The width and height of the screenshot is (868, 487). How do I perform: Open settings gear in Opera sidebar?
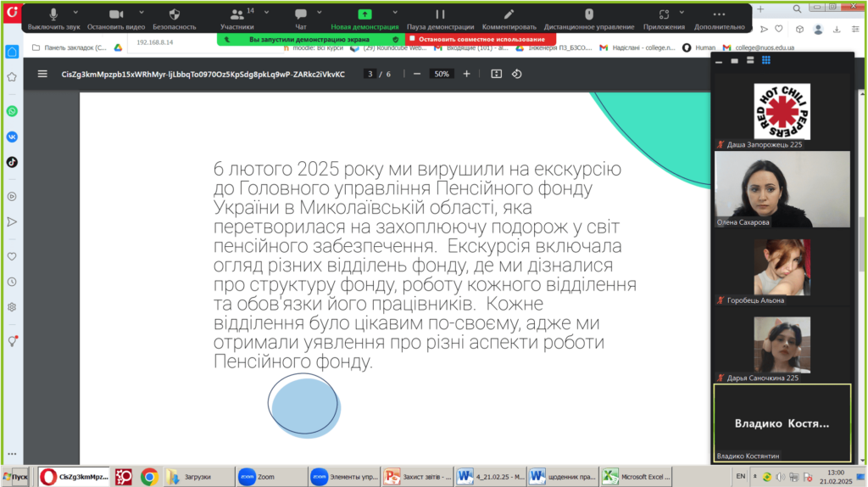12,307
